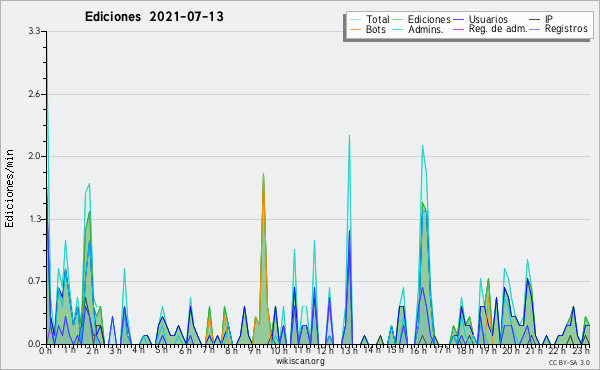This screenshot has width=600, height=370.
Task: Click the '3 h' x-axis tick label
Action: point(115,350)
